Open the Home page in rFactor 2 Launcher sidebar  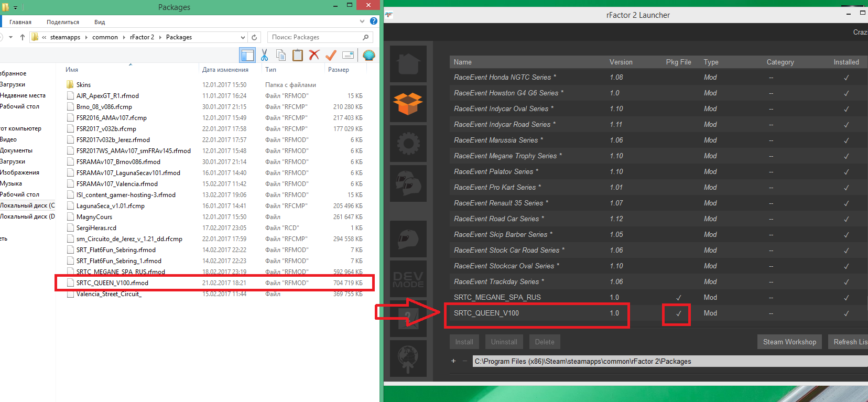tap(408, 64)
